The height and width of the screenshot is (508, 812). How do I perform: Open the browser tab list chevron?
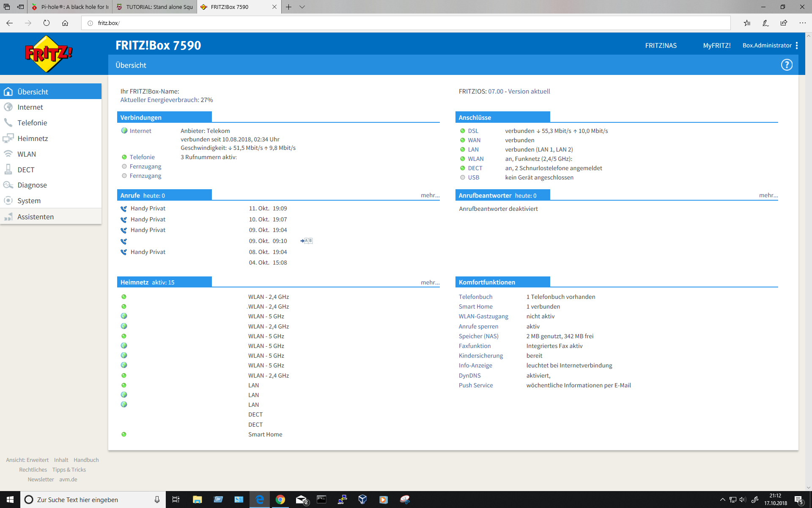(302, 7)
